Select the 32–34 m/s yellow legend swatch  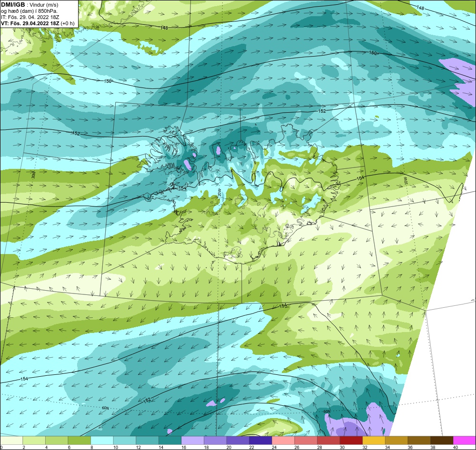[374, 440]
